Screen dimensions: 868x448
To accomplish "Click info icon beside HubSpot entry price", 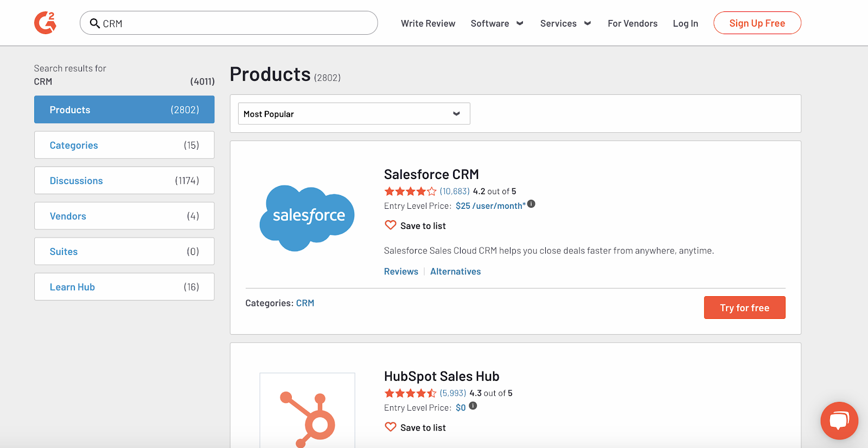I will coord(473,406).
